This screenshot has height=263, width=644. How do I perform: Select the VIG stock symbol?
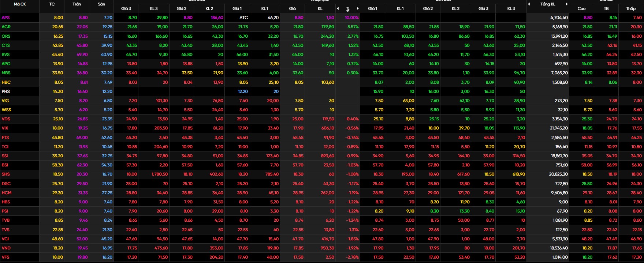click(5, 101)
